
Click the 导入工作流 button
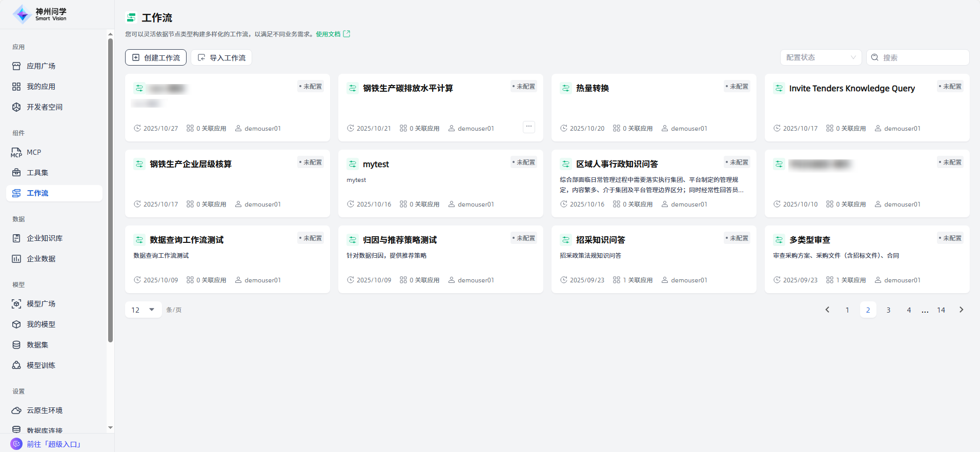221,57
